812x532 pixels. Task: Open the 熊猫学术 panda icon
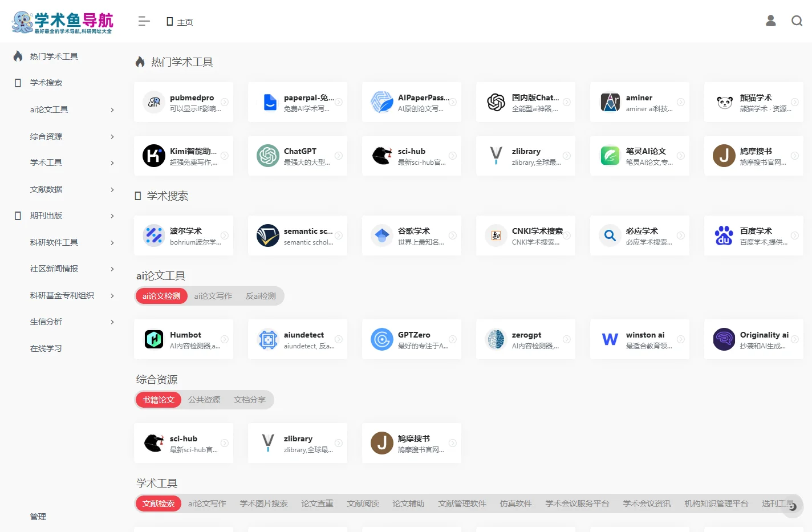pos(724,102)
